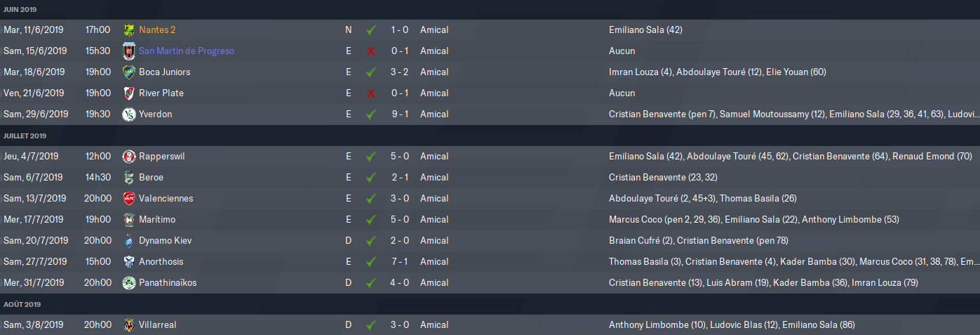Select the Beroe fixture name
Viewport: 980px width, 335px height.
(x=151, y=178)
